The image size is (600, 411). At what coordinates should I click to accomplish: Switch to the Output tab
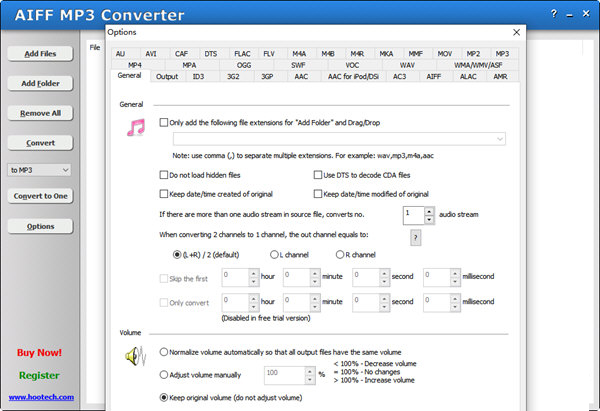pyautogui.click(x=167, y=77)
